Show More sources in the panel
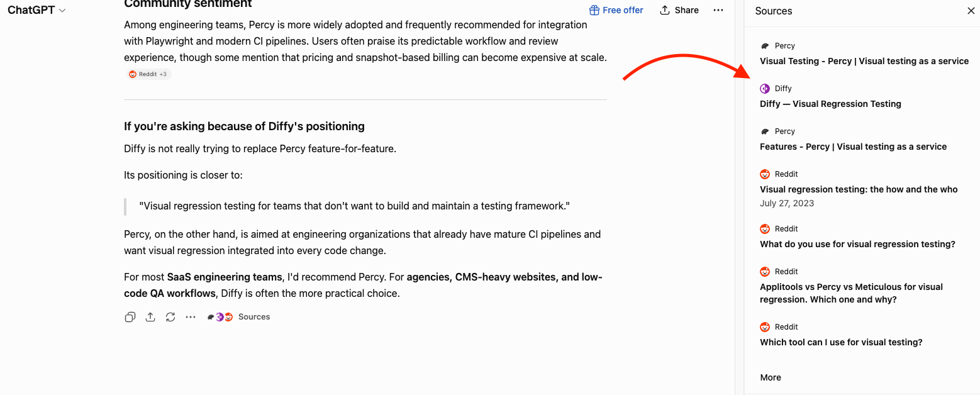The image size is (980, 395). [x=771, y=377]
